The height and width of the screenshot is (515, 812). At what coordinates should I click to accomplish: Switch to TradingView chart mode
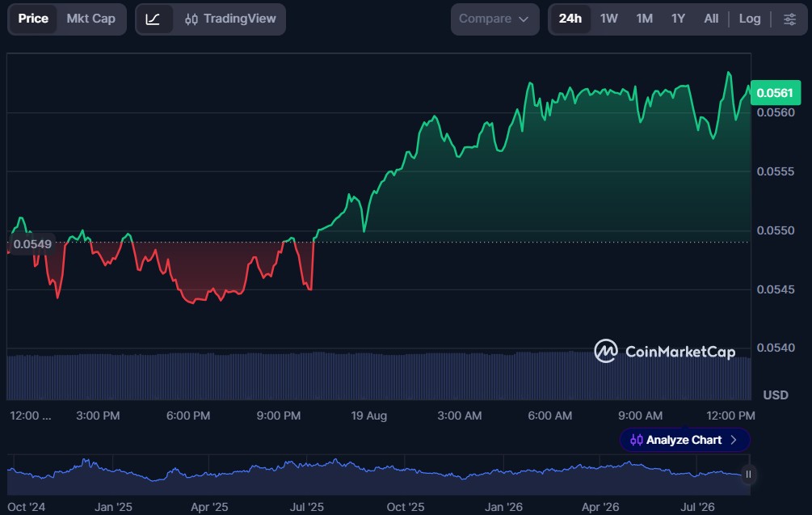tap(230, 19)
